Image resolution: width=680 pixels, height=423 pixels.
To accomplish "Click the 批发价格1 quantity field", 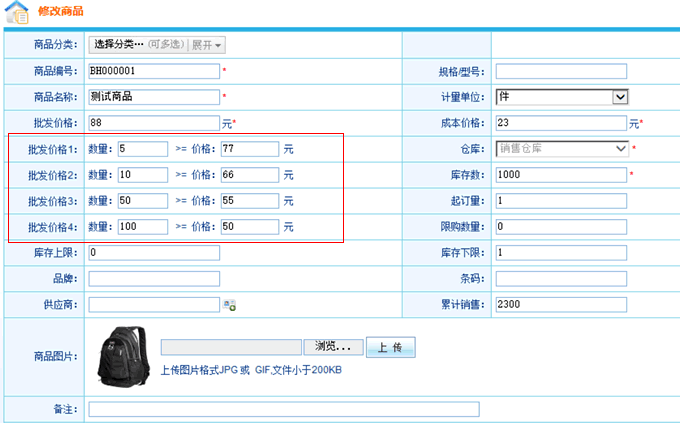I will [143, 149].
